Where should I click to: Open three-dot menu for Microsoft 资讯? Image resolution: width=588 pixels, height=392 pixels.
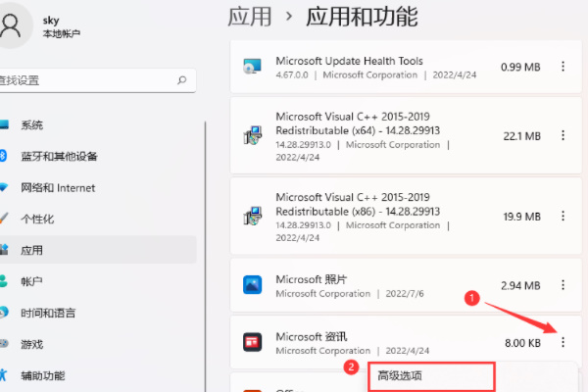(563, 342)
